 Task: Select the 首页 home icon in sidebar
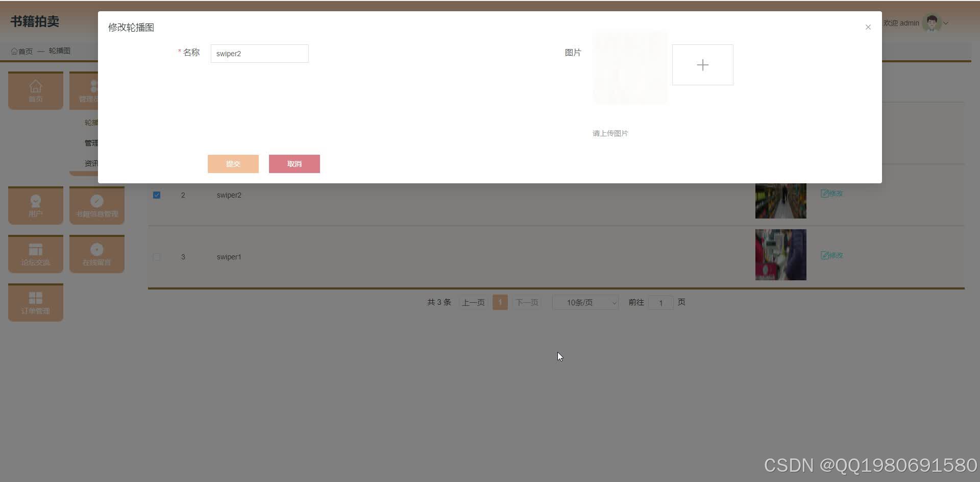35,90
